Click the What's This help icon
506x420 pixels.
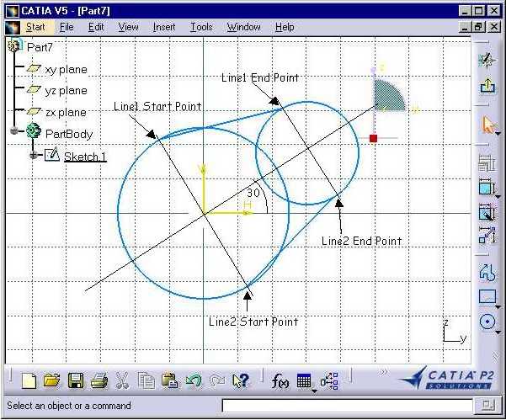[240, 380]
